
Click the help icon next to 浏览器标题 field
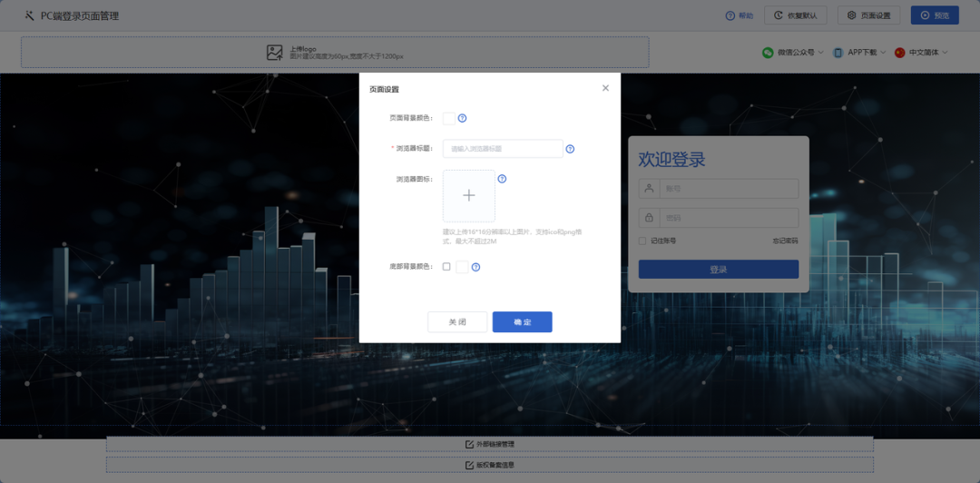pos(569,149)
